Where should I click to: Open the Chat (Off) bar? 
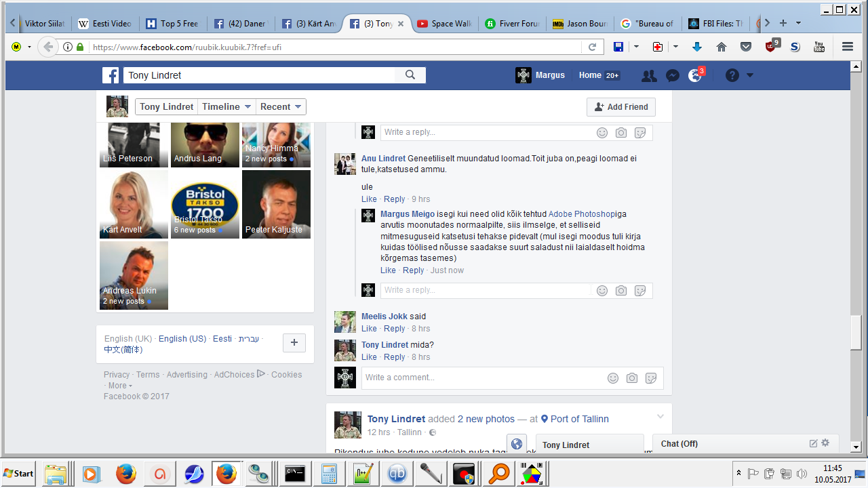click(746, 444)
